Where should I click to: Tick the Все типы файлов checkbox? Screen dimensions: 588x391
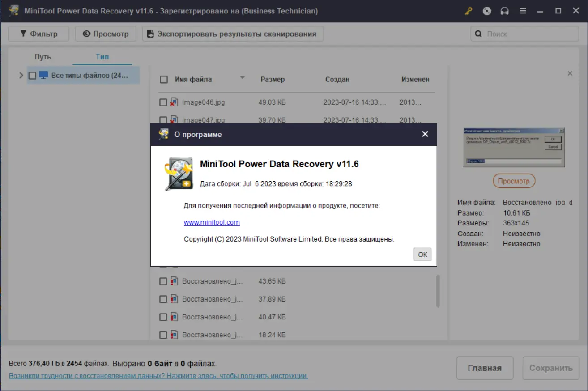tap(32, 76)
